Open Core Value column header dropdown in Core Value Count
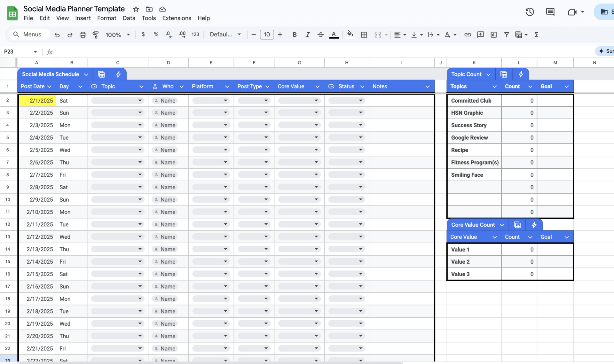This screenshot has height=364, width=614. (x=494, y=237)
